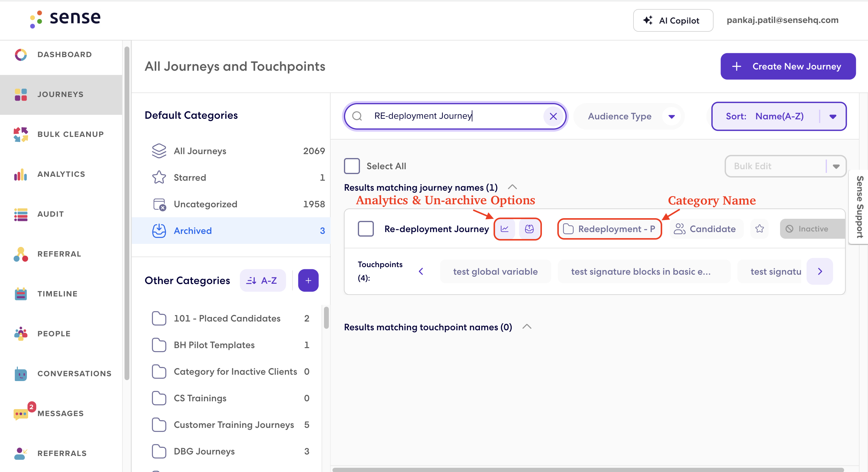Click the Journeys sidebar icon
The width and height of the screenshot is (868, 472).
(x=21, y=95)
